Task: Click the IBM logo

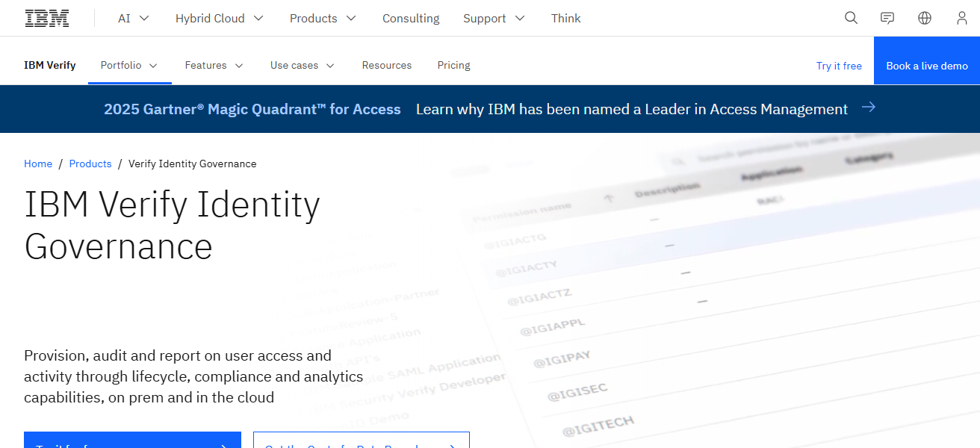Action: 46,17
